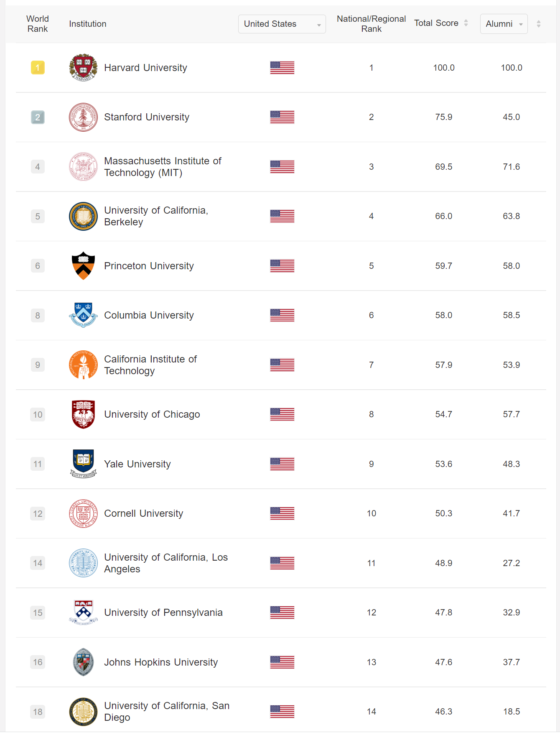The image size is (560, 735).
Task: Click the Princeton University shield logo
Action: [x=83, y=266]
